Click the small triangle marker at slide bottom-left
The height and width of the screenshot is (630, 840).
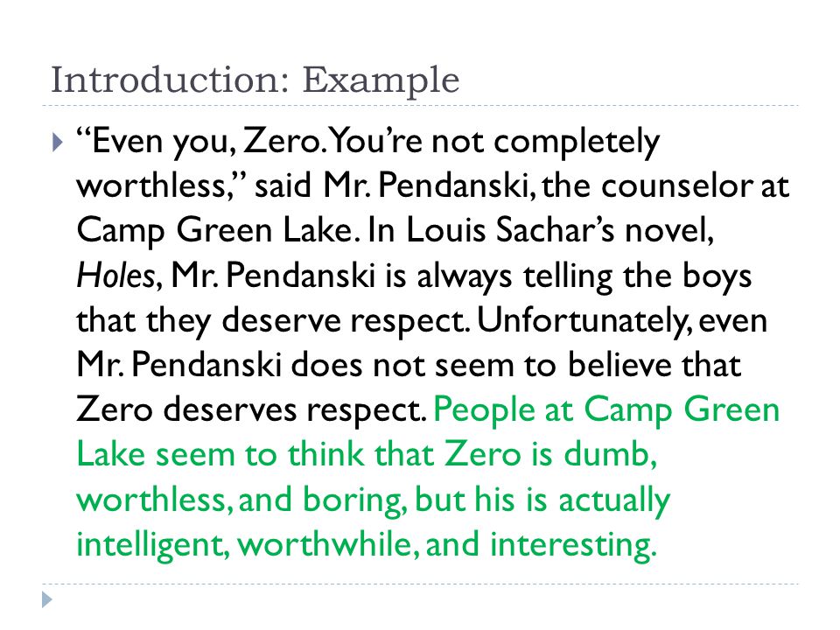click(x=47, y=599)
